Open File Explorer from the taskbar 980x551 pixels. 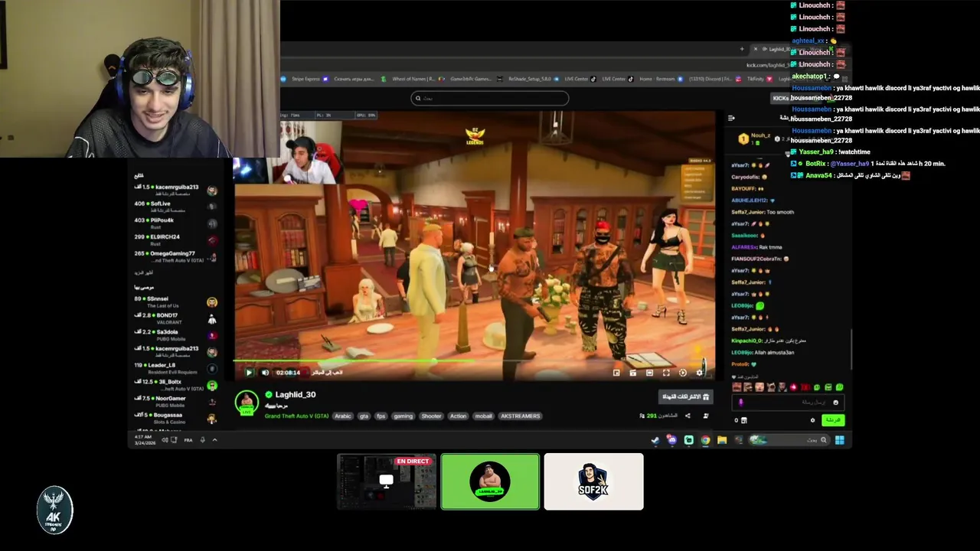[722, 440]
